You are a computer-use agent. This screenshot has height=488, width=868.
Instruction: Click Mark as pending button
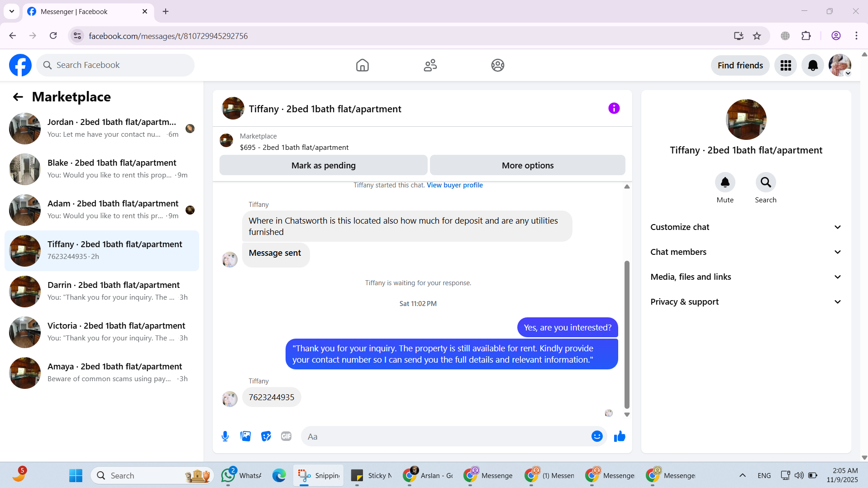click(324, 165)
